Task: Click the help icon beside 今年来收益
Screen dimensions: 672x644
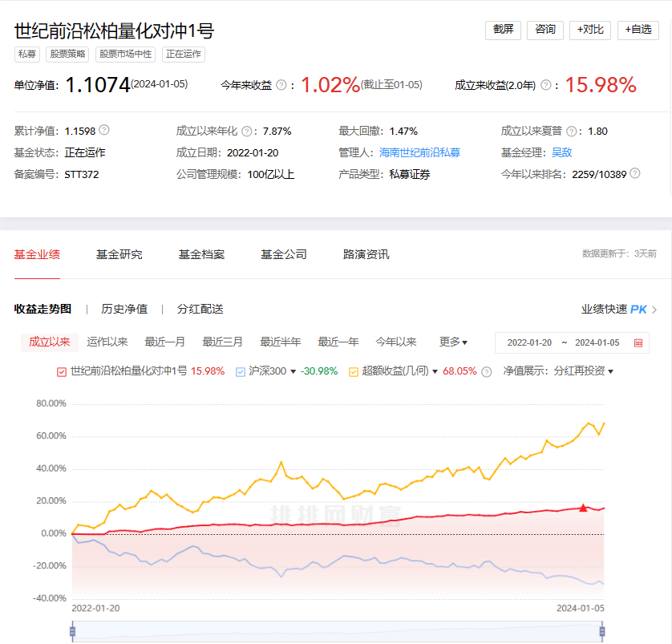Action: click(281, 85)
